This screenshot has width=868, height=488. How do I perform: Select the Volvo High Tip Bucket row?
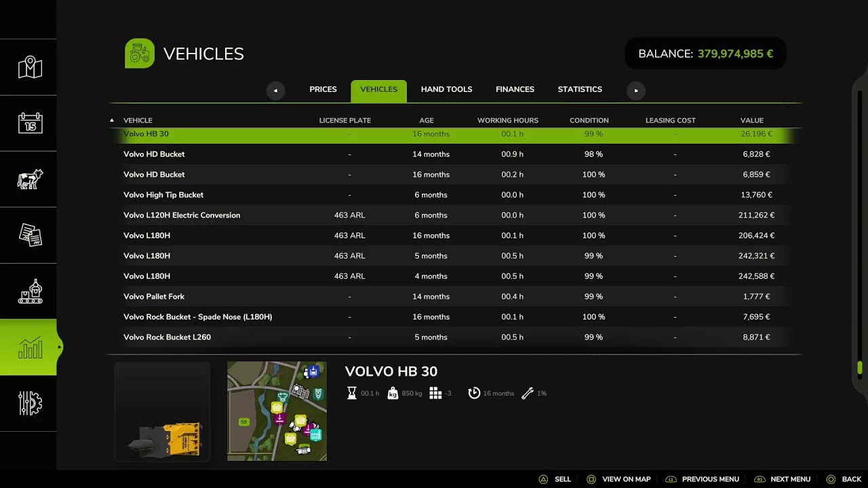point(456,195)
